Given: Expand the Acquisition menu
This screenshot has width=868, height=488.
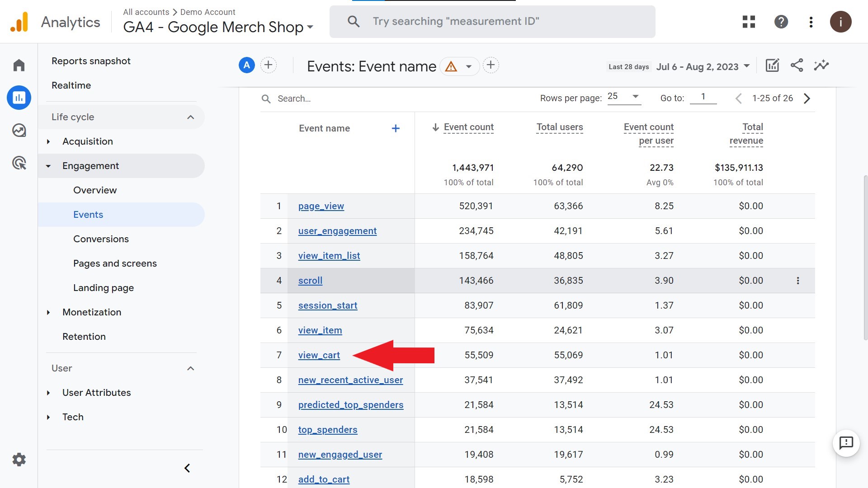Looking at the screenshot, I should point(48,141).
